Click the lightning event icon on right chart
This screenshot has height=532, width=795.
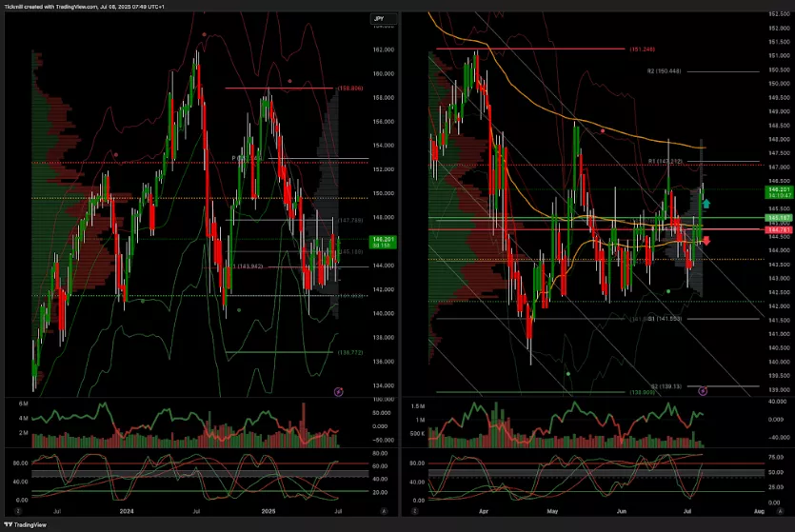(704, 390)
